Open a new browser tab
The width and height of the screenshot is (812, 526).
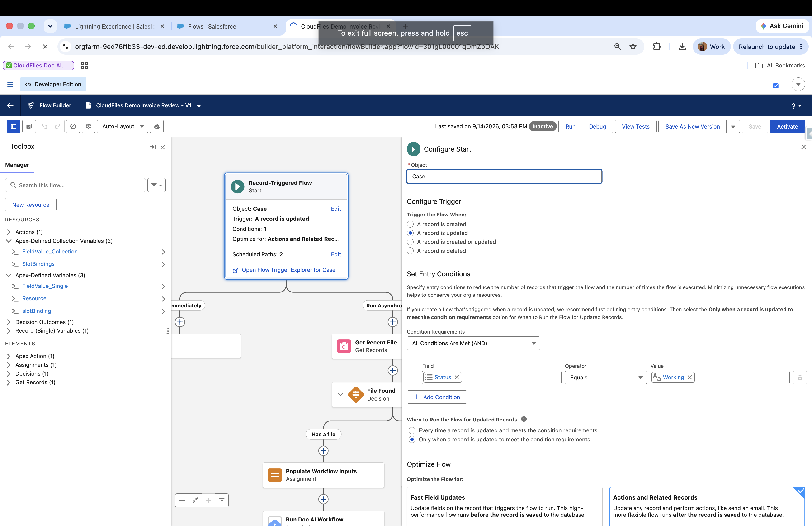point(405,26)
